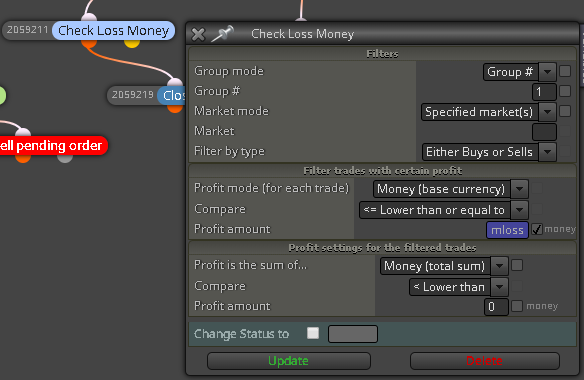Edit the Profit amount field showing 0
The image size is (584, 380).
pos(496,307)
